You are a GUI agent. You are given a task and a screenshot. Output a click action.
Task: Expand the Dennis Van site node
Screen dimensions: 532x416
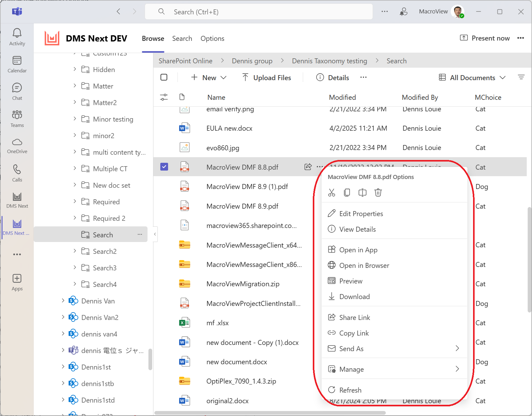pos(63,300)
